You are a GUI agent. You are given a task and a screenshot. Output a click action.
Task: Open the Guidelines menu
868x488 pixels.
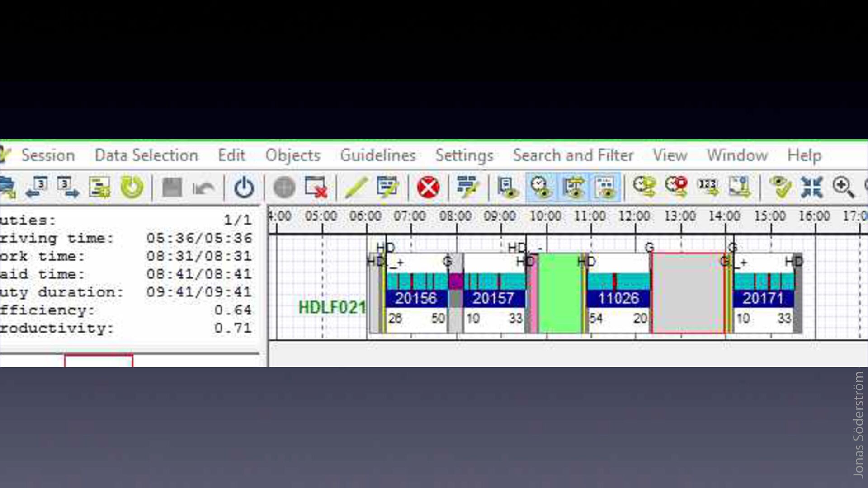point(377,155)
